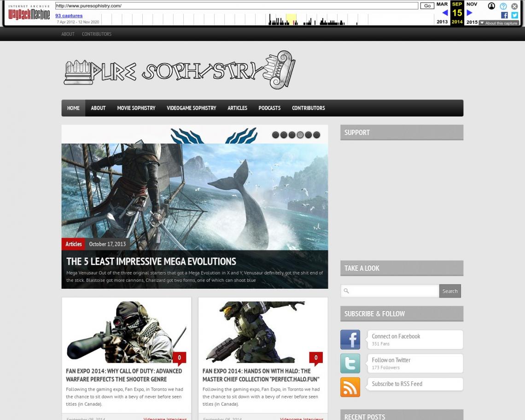
Task: Share capture on Facebook from Wayback toolbar
Action: [x=504, y=15]
